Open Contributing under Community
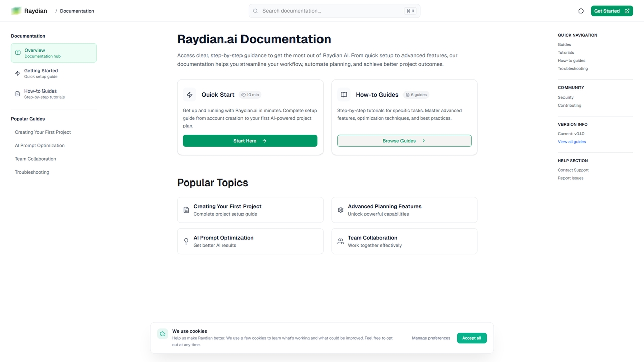The width and height of the screenshot is (644, 362). [x=570, y=105]
